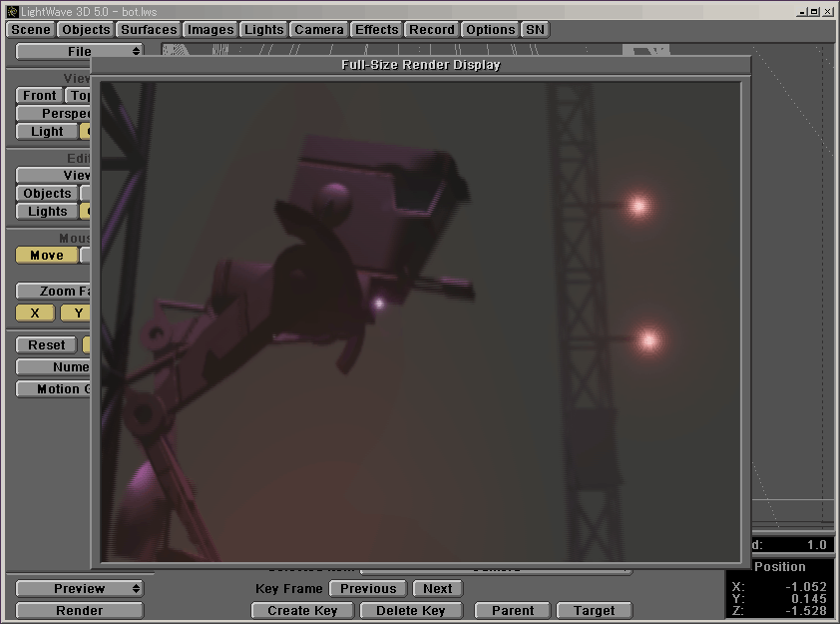Screen dimensions: 840x624
Task: Open the Effects panel tab
Action: pyautogui.click(x=377, y=30)
